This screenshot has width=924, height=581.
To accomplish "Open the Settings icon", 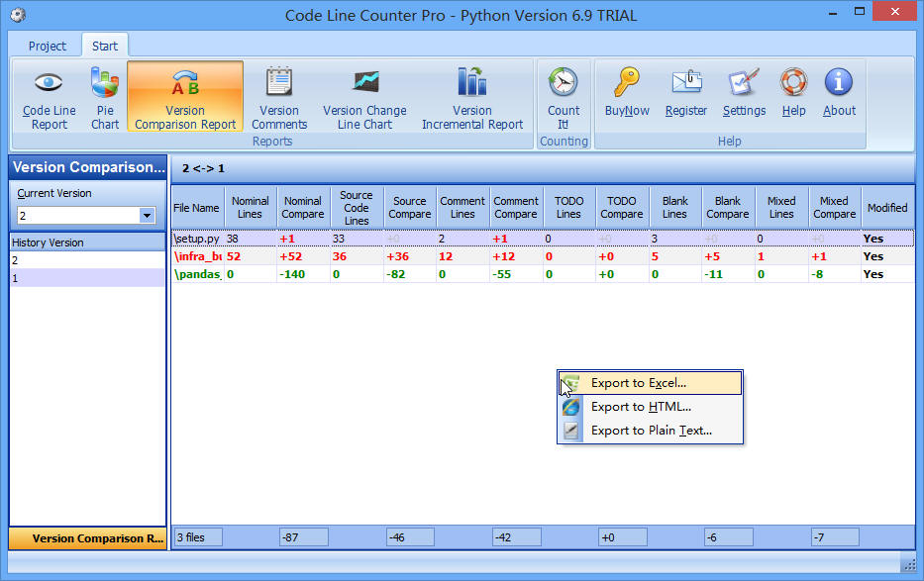I will [x=744, y=82].
